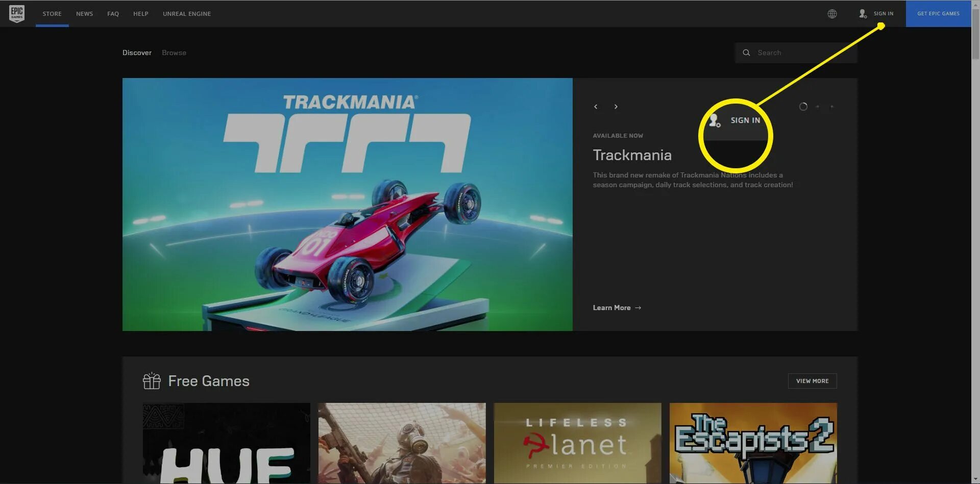Open the language globe icon
980x484 pixels.
(x=832, y=14)
